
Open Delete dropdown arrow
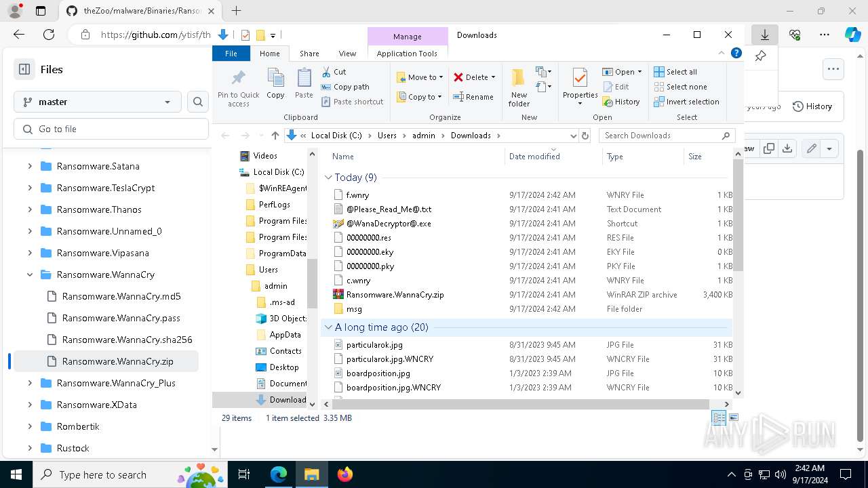pyautogui.click(x=493, y=77)
